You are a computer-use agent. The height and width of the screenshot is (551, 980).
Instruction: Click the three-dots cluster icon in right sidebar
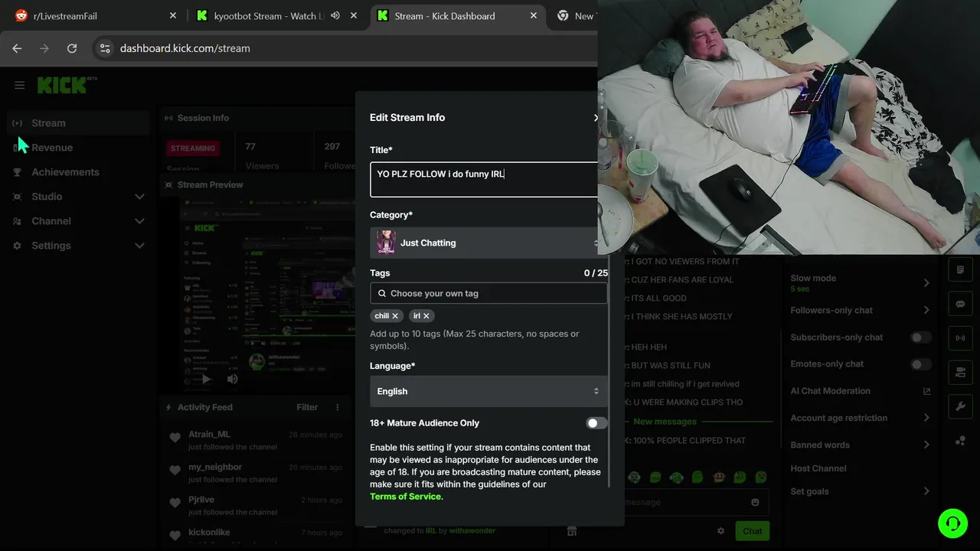[960, 441]
